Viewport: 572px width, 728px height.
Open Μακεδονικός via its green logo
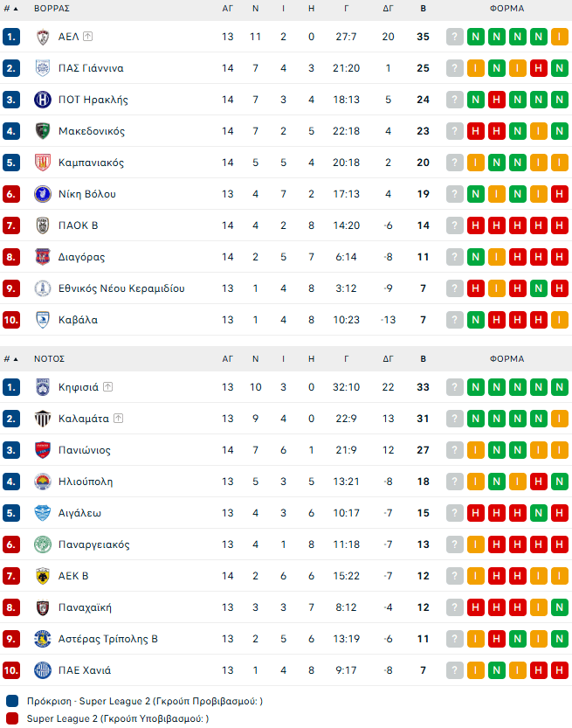(x=42, y=131)
